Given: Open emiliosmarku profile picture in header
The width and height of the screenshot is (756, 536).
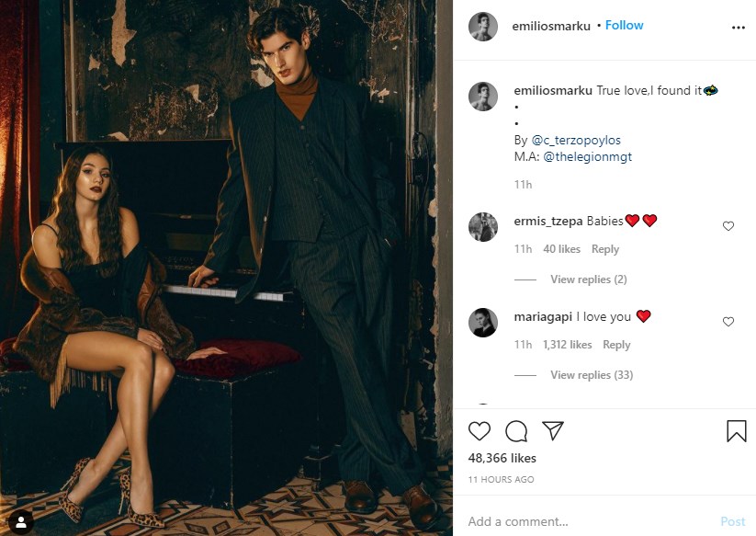Looking at the screenshot, I should [x=482, y=27].
